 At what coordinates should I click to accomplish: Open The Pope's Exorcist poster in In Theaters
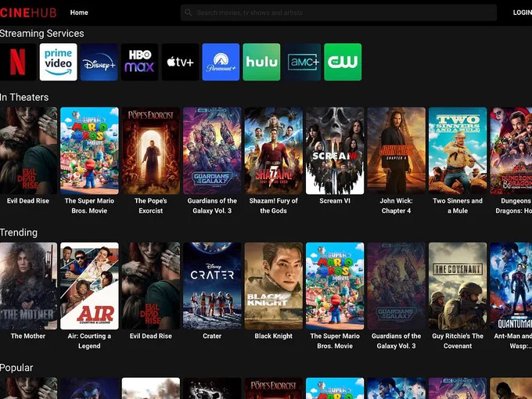coord(151,151)
